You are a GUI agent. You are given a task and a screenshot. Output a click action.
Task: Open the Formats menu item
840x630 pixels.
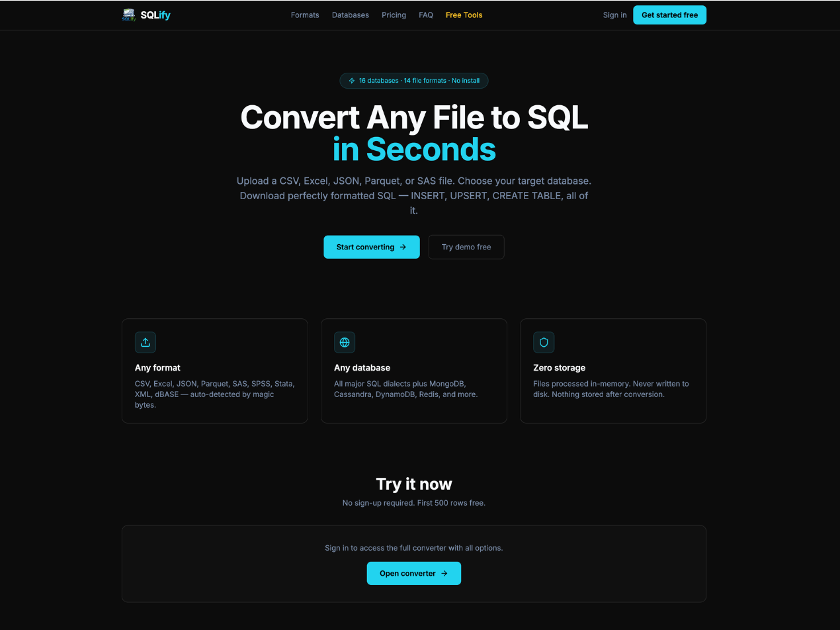coord(304,15)
